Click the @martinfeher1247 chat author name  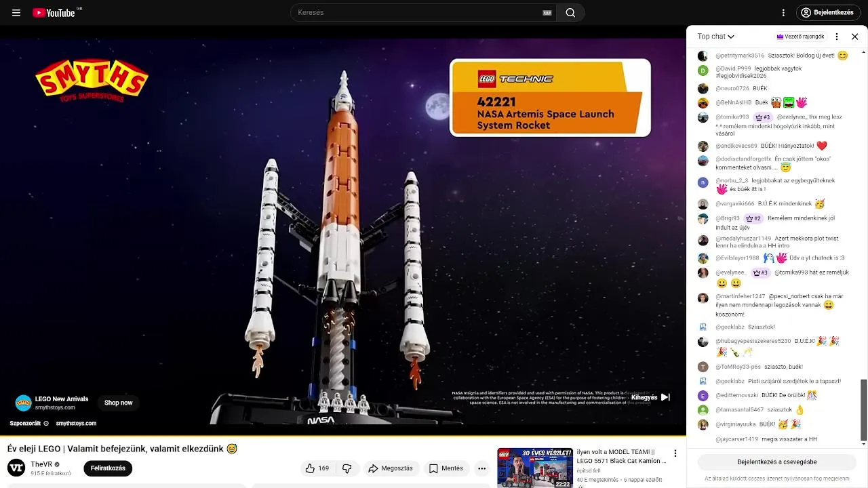pyautogui.click(x=740, y=297)
